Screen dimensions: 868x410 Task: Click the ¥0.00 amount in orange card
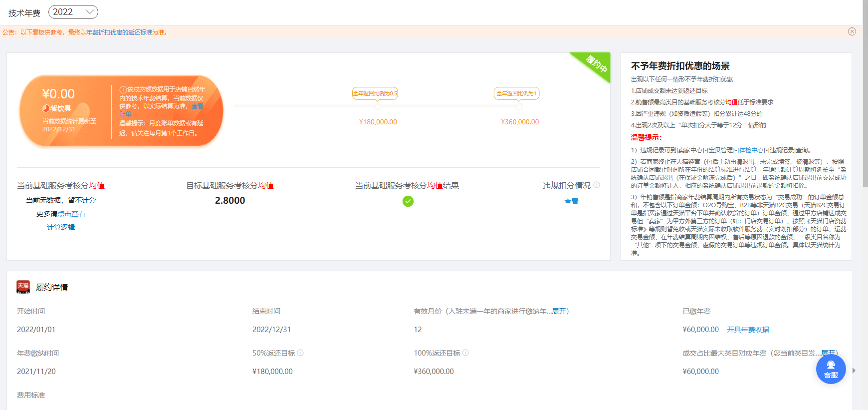(x=58, y=94)
